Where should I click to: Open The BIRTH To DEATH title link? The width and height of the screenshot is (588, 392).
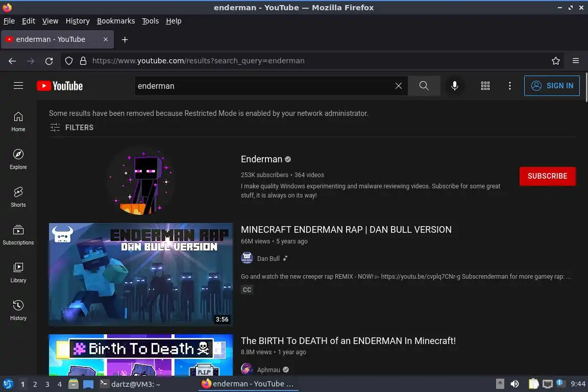[348, 340]
